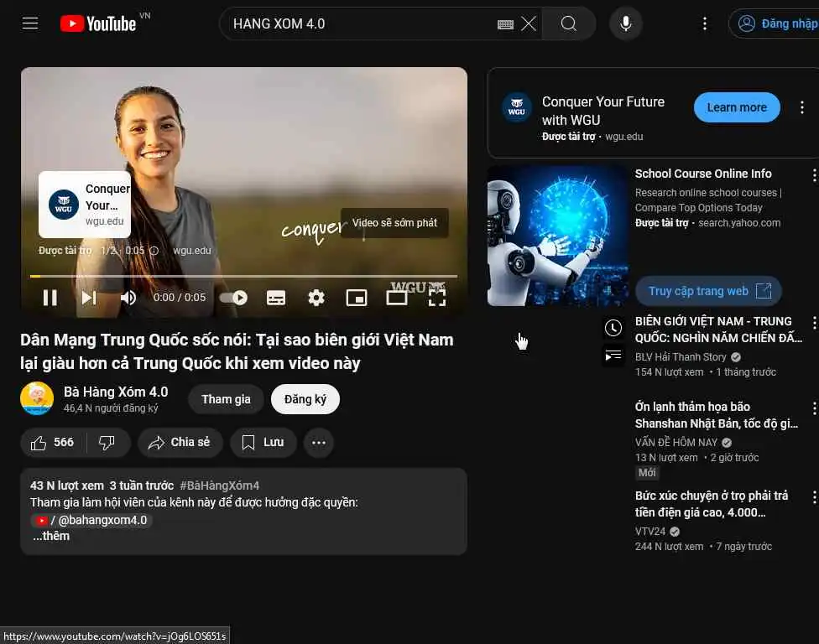
Task: Open the top-right settings kebab menu
Action: pyautogui.click(x=705, y=23)
